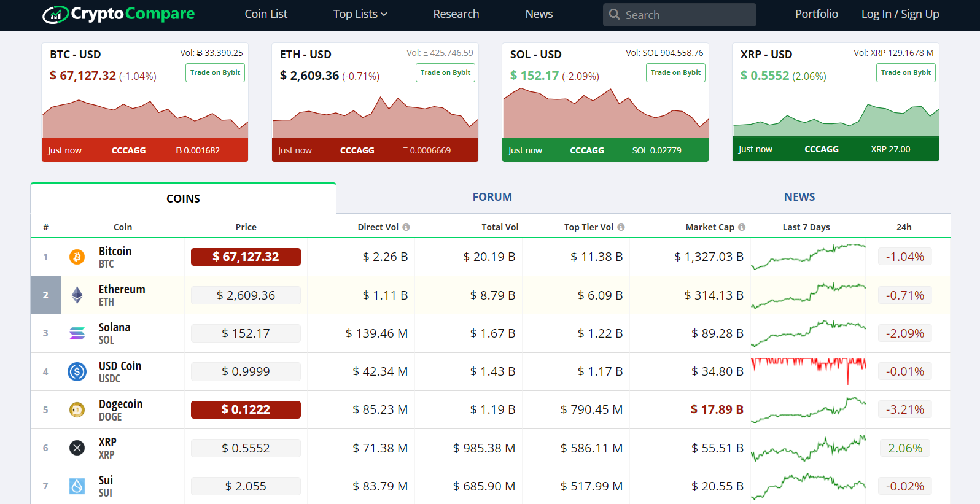980x504 pixels.
Task: Click the Market Cap info icon
Action: click(x=742, y=227)
